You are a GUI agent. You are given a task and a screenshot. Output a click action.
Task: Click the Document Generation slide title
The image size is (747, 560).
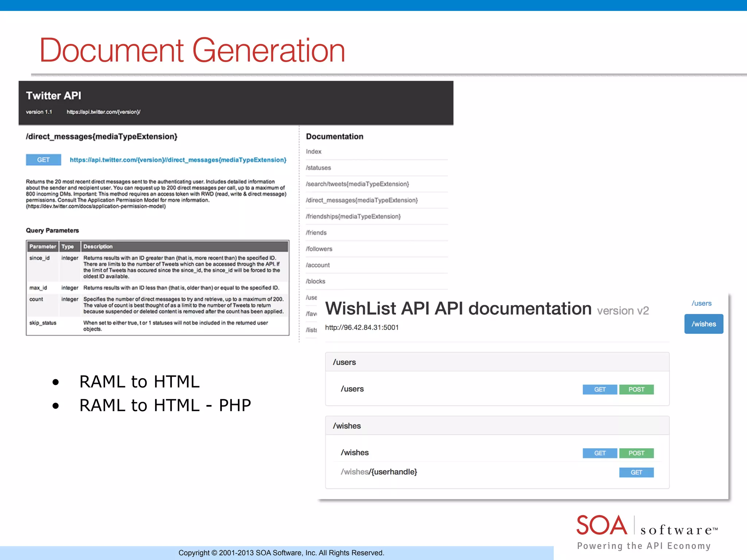point(192,50)
